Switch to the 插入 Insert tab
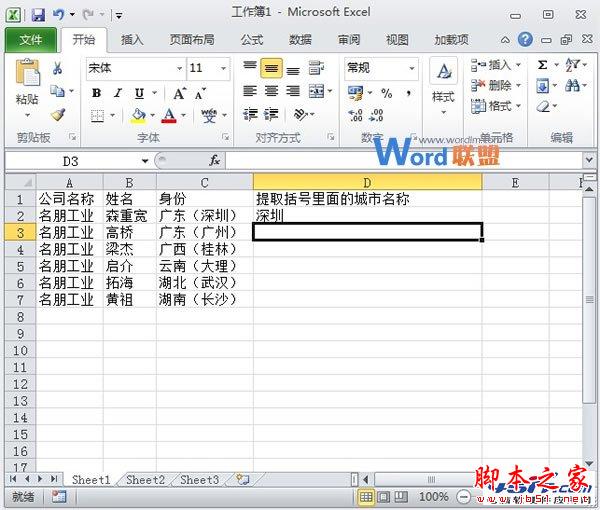The height and width of the screenshot is (510, 600). point(132,39)
